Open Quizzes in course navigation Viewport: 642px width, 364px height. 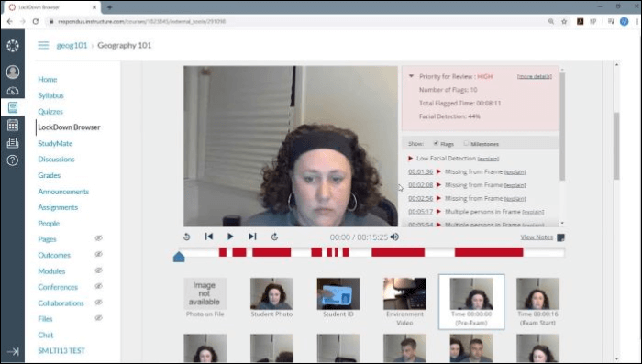(50, 111)
